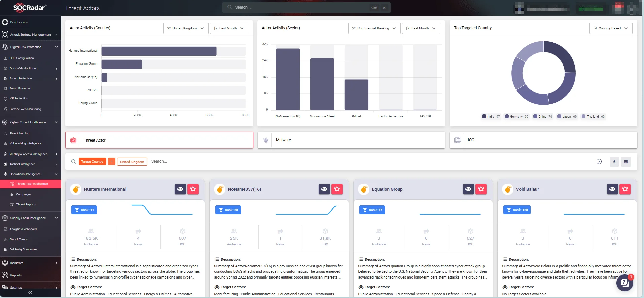Expand Identity & Access Intelligence

(30, 154)
